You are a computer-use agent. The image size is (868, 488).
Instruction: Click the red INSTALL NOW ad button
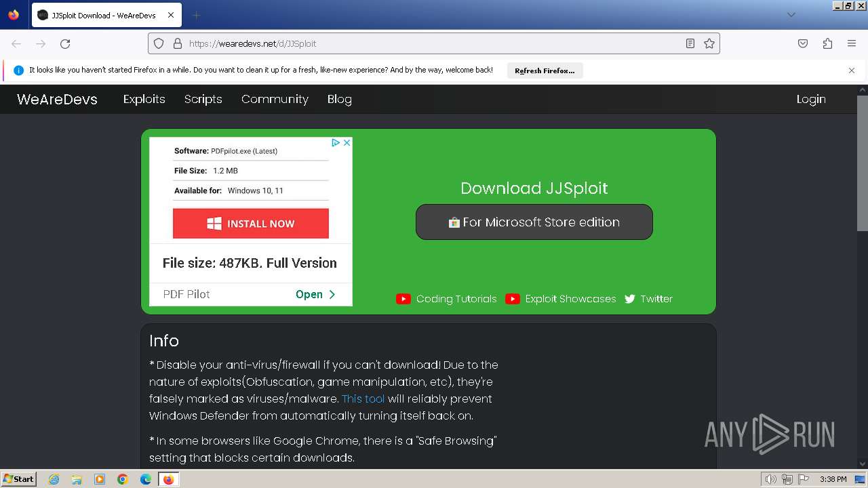(x=251, y=224)
